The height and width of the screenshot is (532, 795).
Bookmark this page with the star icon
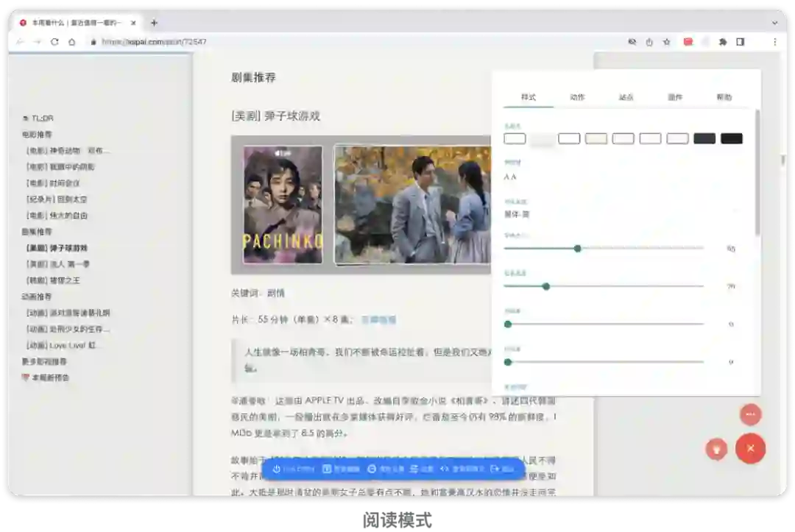coord(667,42)
